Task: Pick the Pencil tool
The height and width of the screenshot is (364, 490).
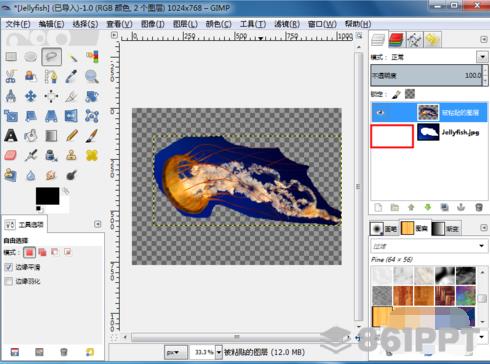Action: 72,136
